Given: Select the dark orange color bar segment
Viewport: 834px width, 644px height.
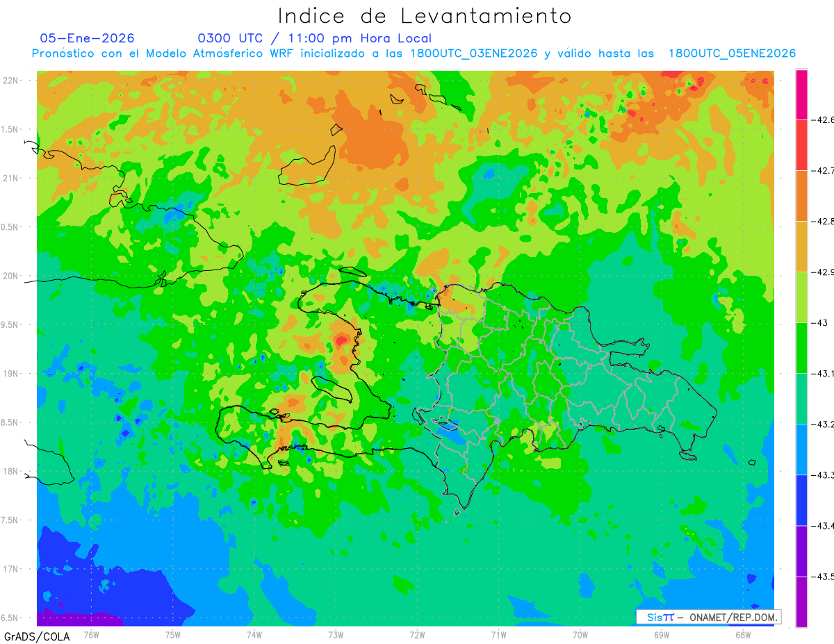Looking at the screenshot, I should (801, 196).
